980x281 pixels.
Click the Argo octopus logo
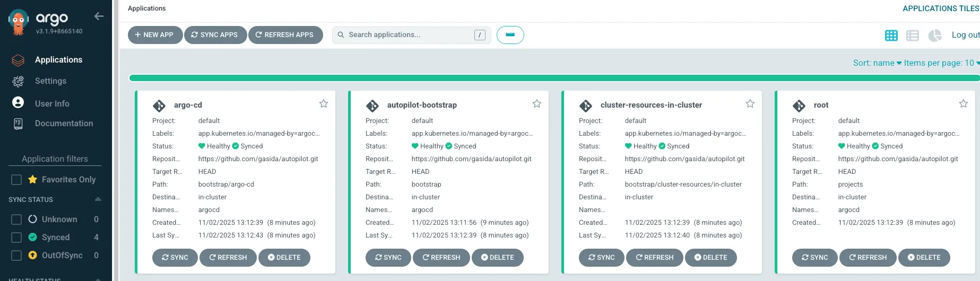[x=19, y=22]
